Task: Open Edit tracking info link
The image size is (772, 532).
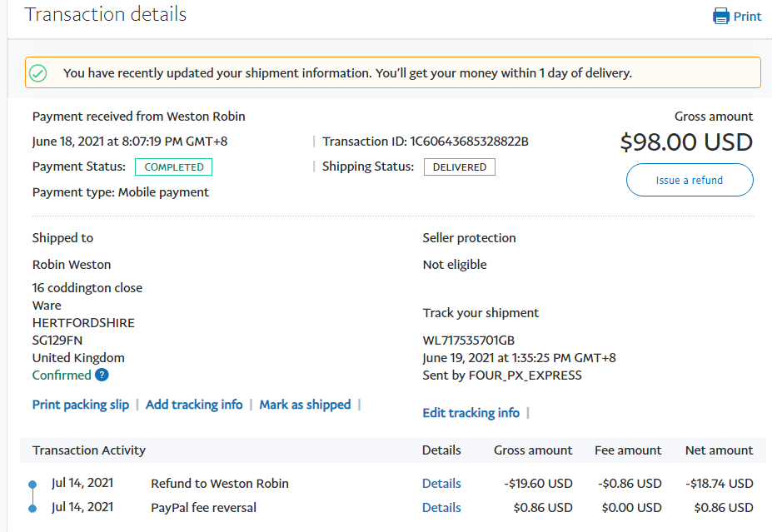Action: pyautogui.click(x=471, y=413)
